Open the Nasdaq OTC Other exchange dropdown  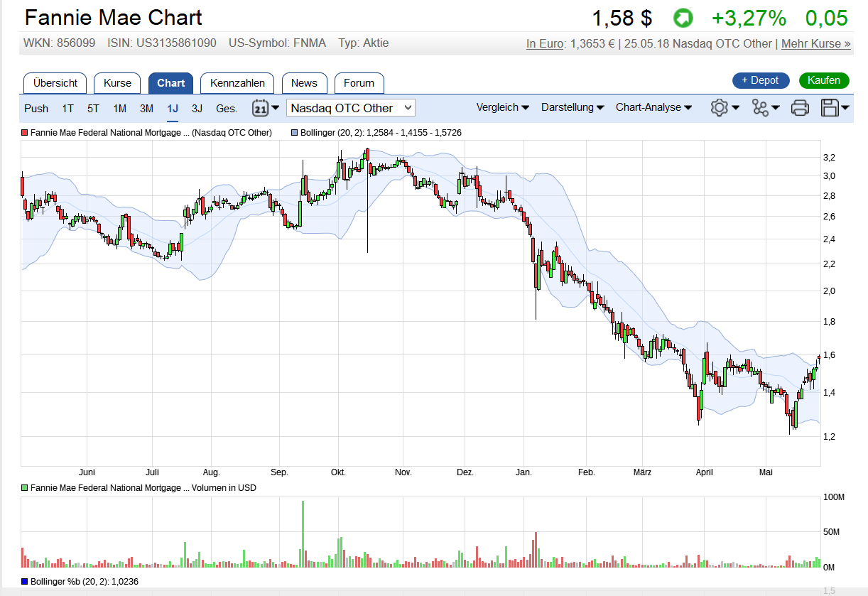(x=350, y=107)
